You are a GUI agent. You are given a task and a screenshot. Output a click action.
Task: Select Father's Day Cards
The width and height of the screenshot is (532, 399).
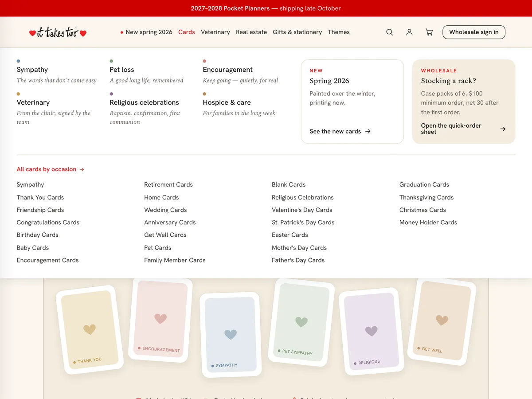point(298,260)
